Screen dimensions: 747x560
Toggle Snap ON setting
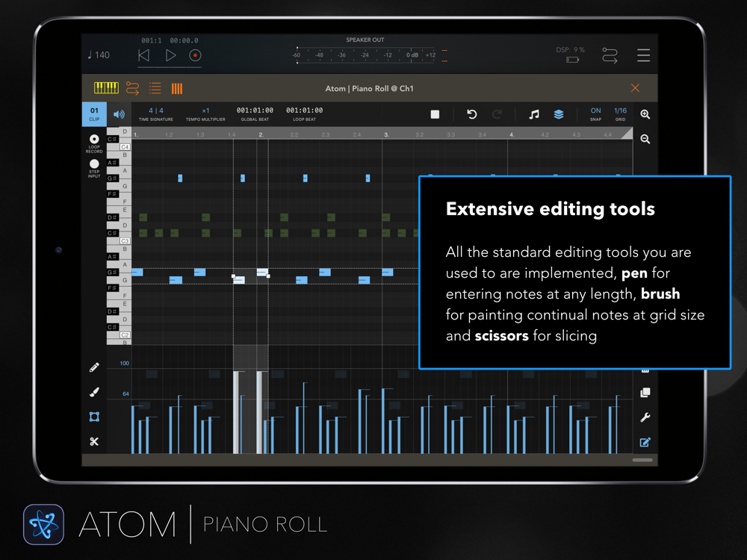pos(595,113)
